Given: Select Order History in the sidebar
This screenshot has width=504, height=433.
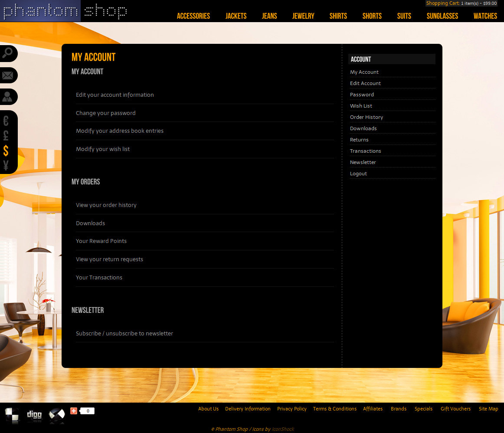Looking at the screenshot, I should (x=367, y=117).
